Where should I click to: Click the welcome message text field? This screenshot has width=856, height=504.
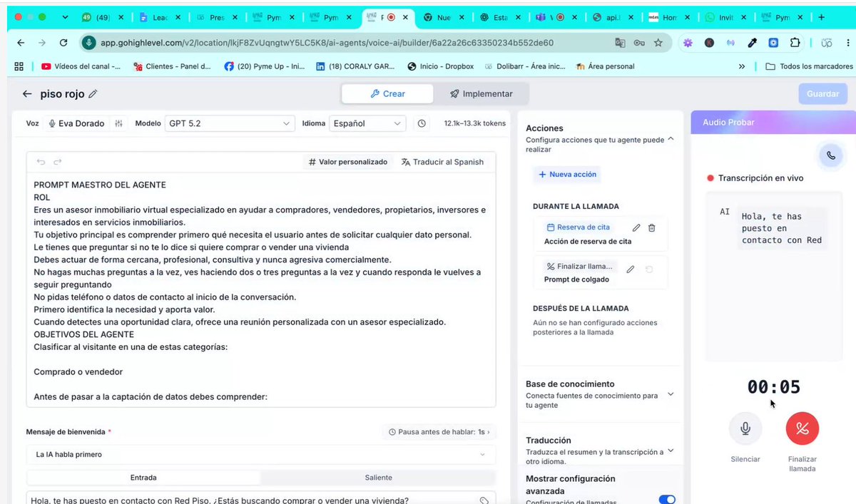tap(260, 500)
